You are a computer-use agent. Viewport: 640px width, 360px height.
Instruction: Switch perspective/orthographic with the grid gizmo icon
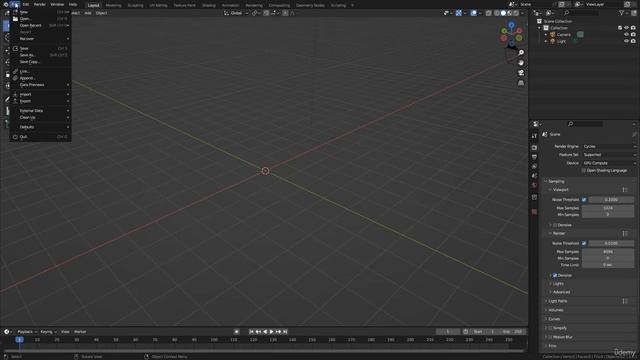point(521,83)
